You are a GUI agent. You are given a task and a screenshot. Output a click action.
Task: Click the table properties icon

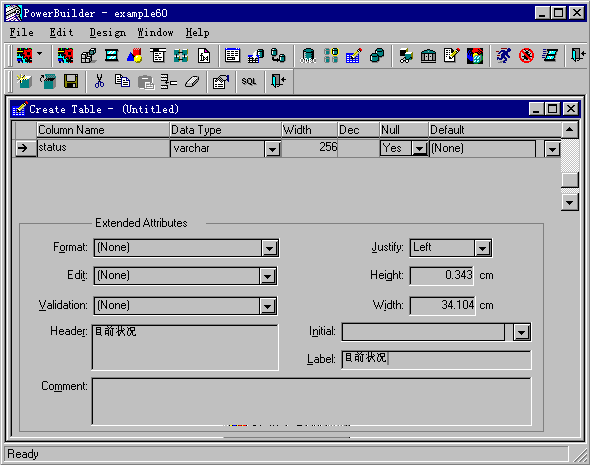pos(221,81)
